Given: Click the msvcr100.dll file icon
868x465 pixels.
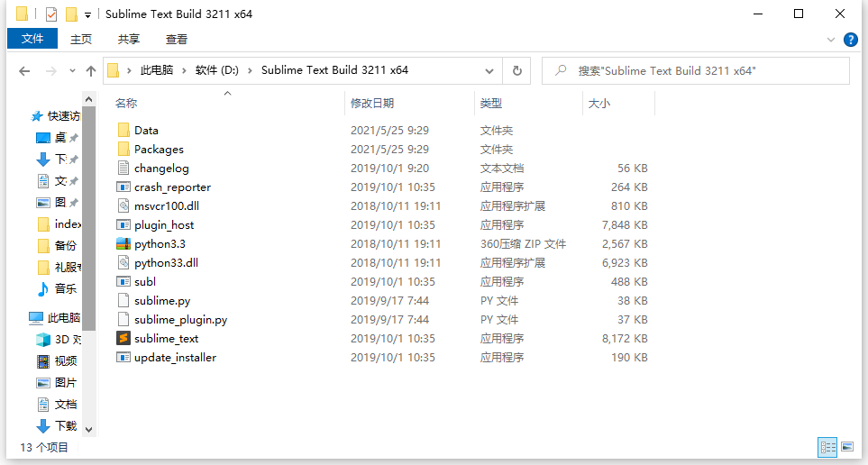Looking at the screenshot, I should [123, 206].
